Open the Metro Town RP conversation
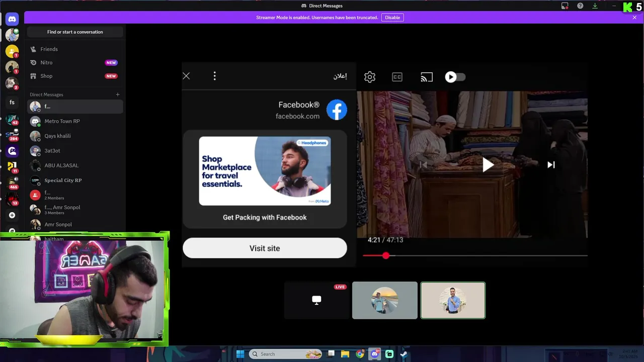Screen dimensions: 644x362 [x=75, y=121]
